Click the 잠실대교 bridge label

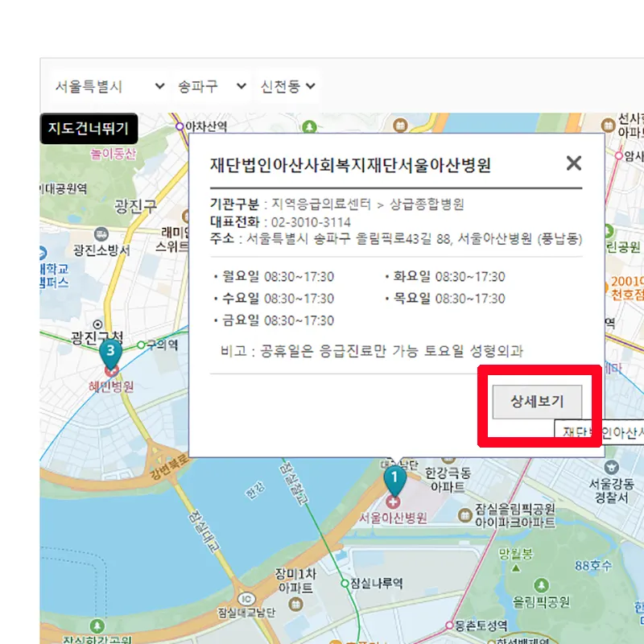[x=204, y=530]
